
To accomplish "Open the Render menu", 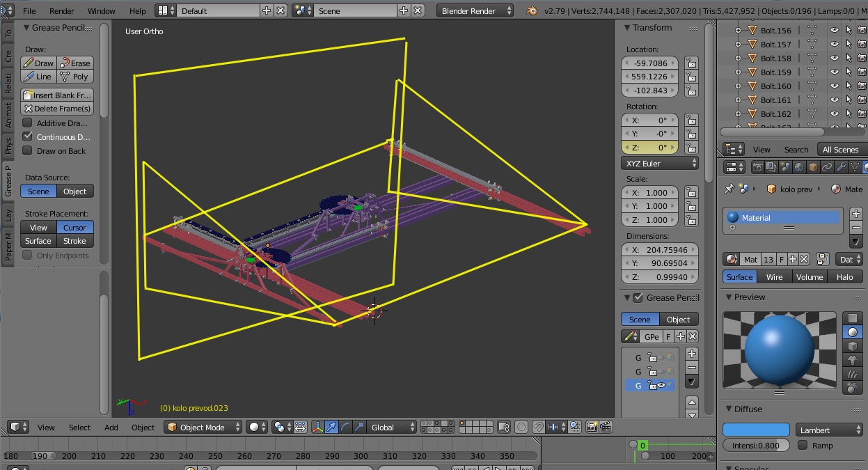I will tap(62, 11).
